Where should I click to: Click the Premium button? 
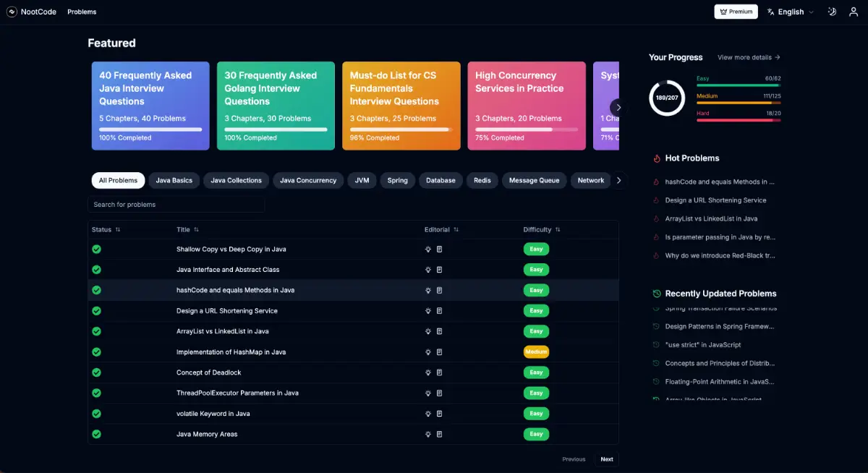[x=736, y=12]
